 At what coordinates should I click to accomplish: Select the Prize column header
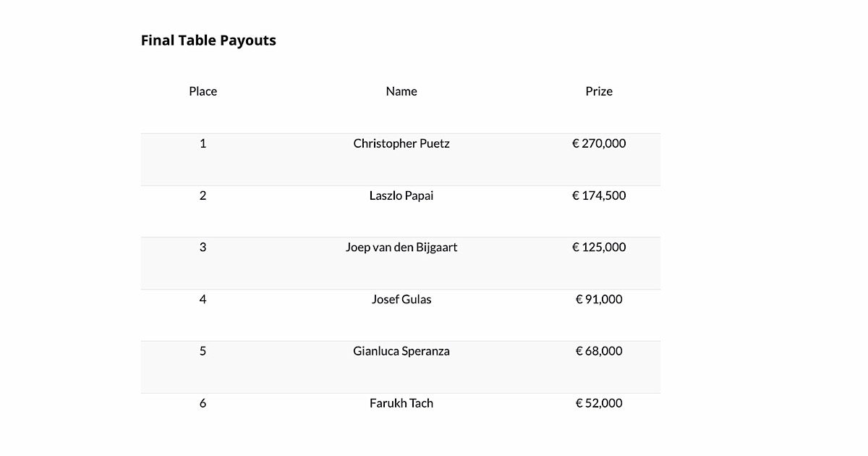599,91
